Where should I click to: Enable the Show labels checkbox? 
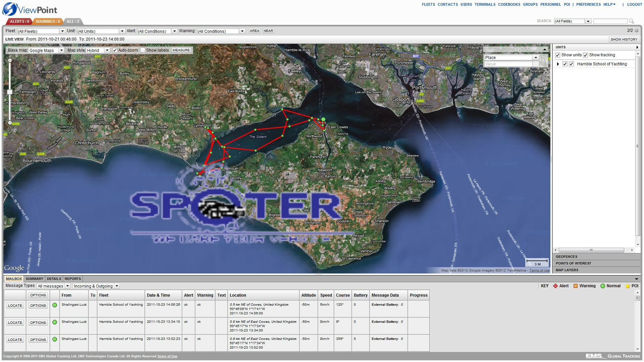coord(143,50)
